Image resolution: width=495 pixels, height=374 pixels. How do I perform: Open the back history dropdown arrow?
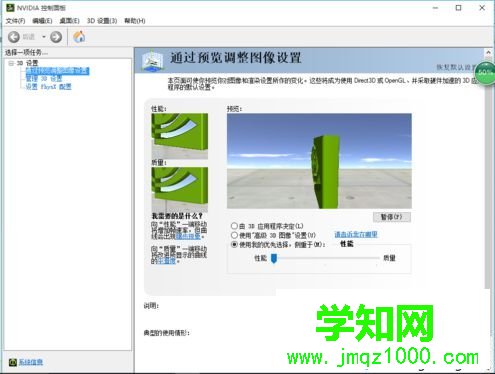(x=44, y=37)
